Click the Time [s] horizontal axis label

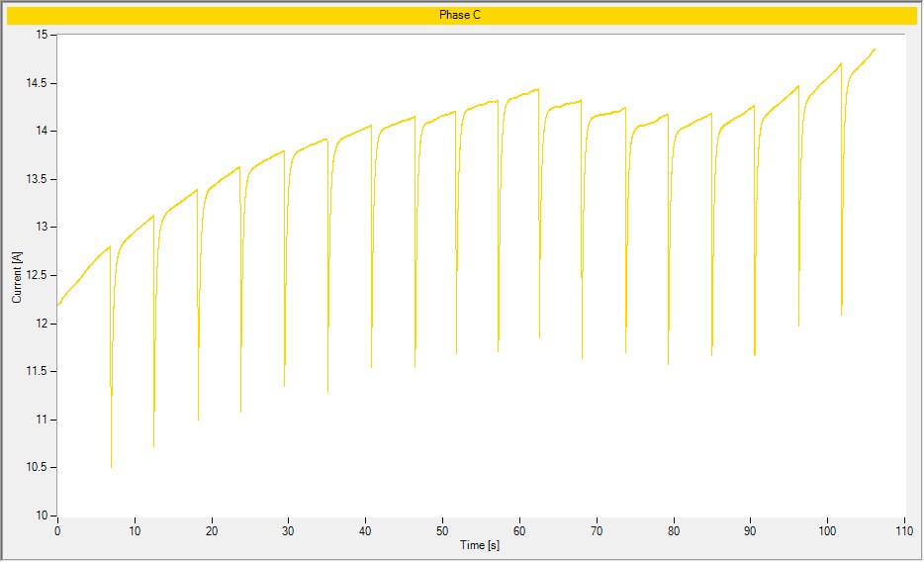tap(481, 545)
